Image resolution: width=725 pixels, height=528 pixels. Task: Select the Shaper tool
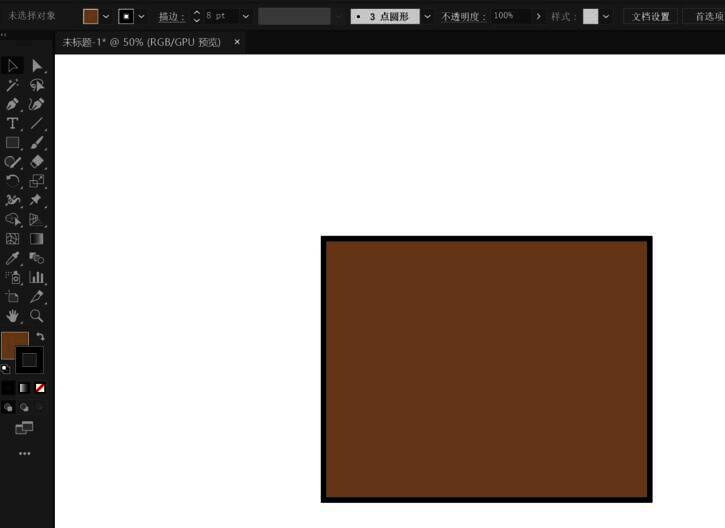(x=12, y=162)
